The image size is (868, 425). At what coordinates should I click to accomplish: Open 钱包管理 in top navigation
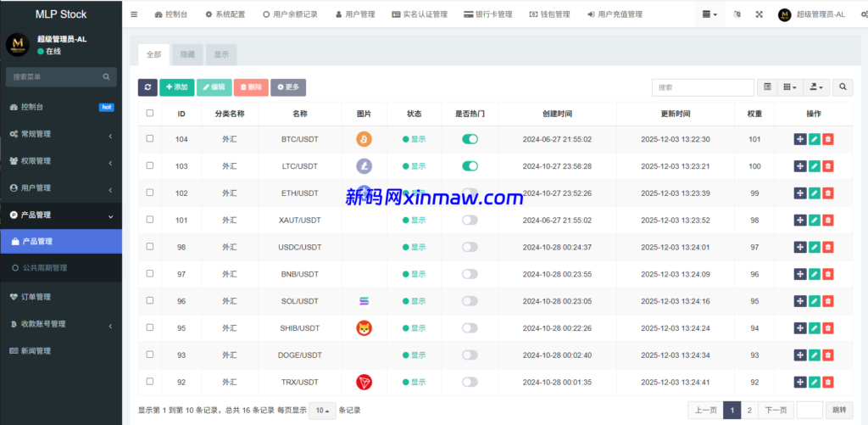pos(549,14)
